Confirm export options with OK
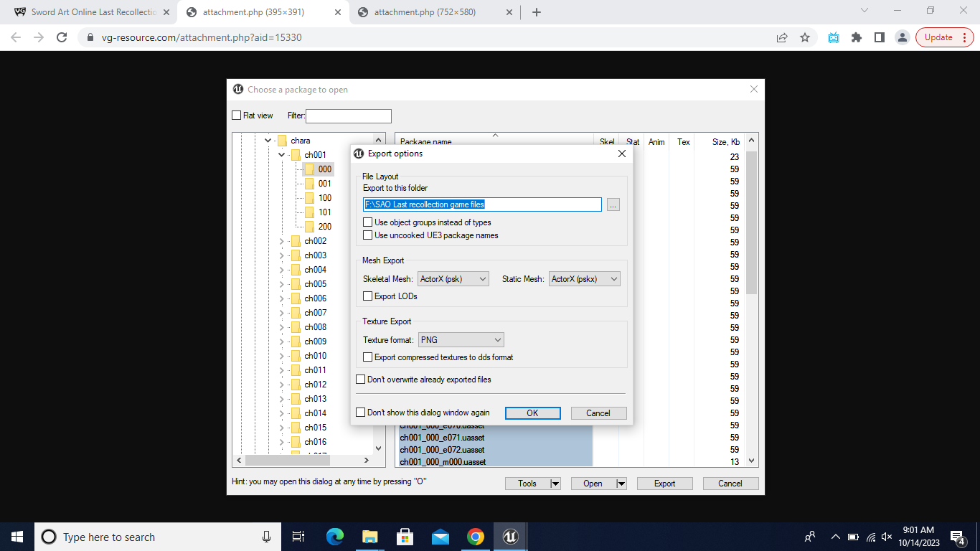 pyautogui.click(x=532, y=413)
